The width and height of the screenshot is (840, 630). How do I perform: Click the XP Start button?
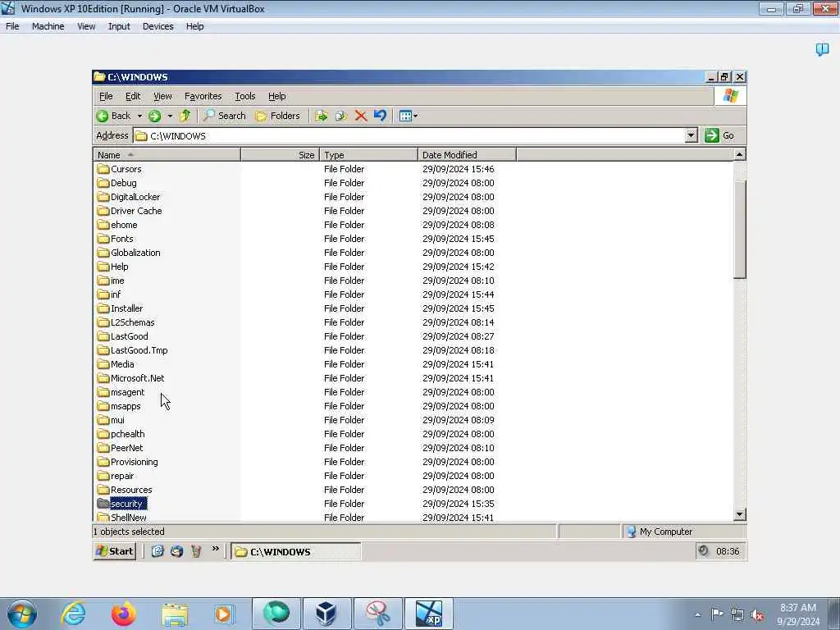tap(115, 551)
